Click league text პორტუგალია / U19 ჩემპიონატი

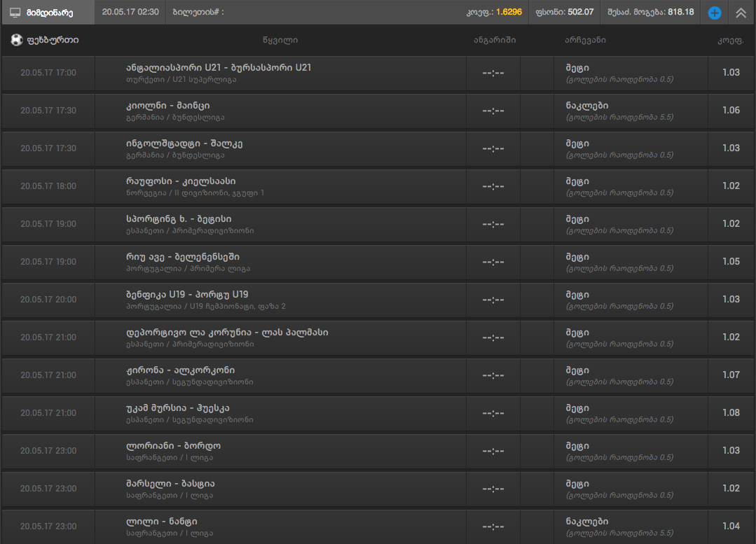tap(206, 306)
